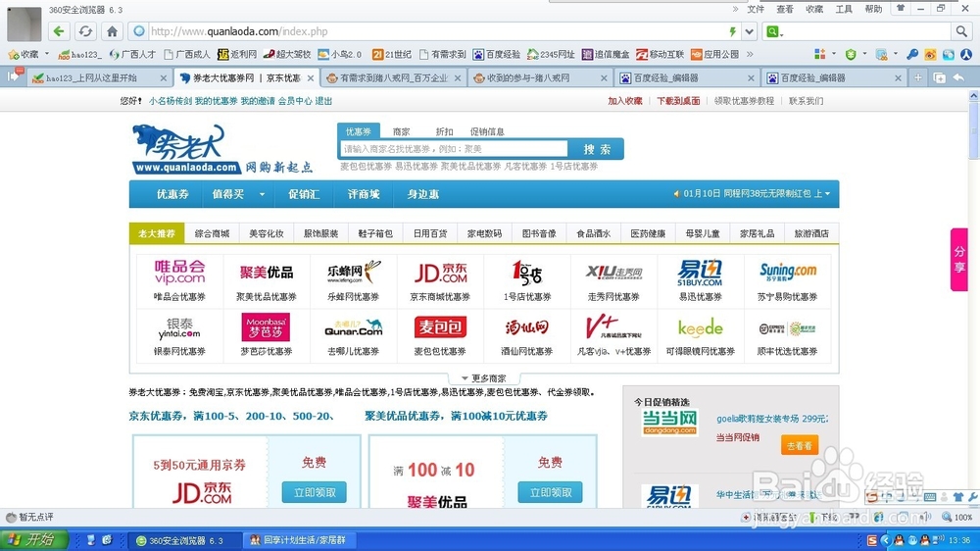Open the 2345网址 bookmark
Screen dimensions: 980x551
551,54
